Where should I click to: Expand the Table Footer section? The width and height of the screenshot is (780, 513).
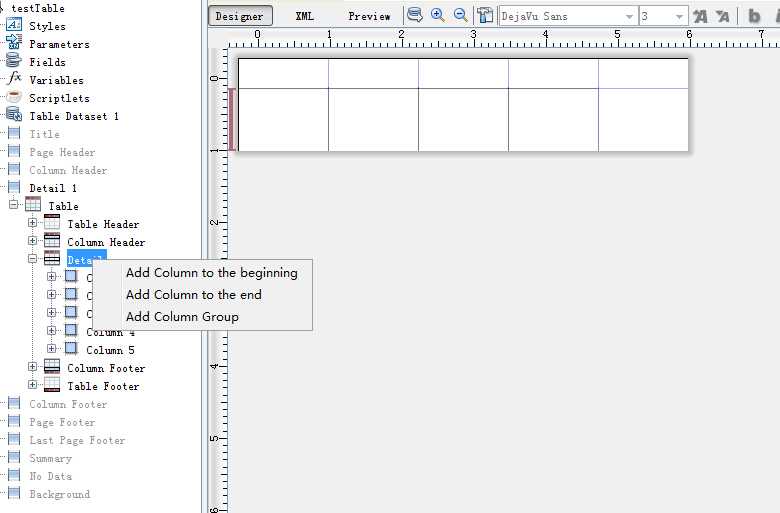point(32,385)
